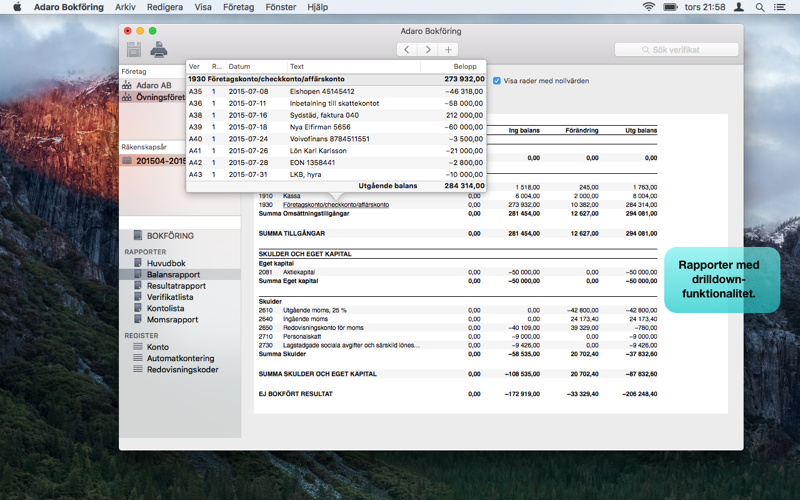Click the Redovisningskoder list icon
800x500 pixels.
pyautogui.click(x=138, y=369)
